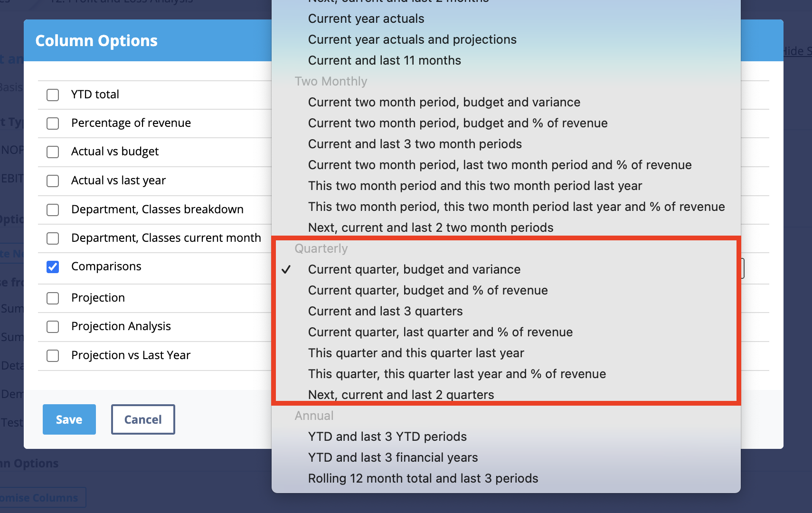
Task: Cancel the Column Options dialog
Action: [142, 419]
